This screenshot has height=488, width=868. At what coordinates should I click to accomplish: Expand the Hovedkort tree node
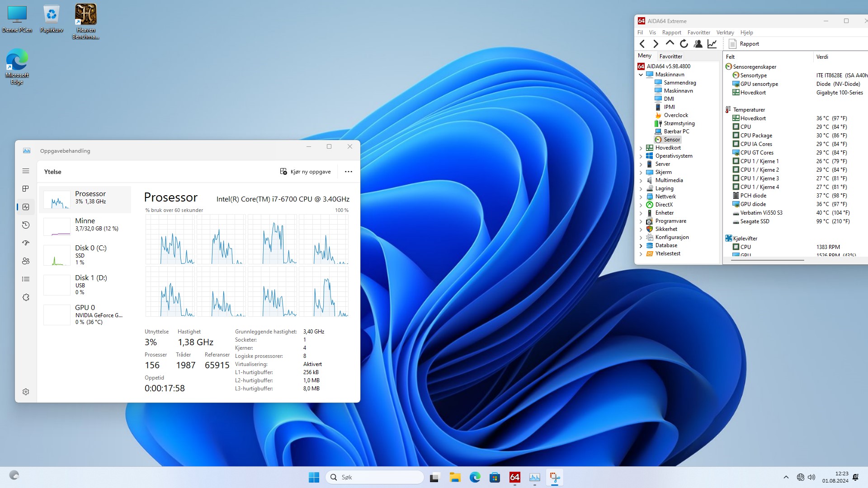641,148
